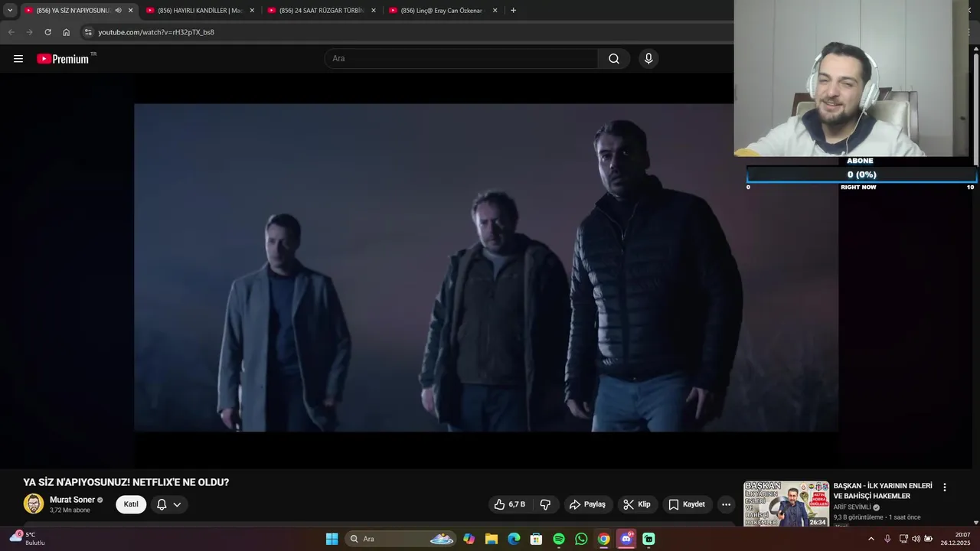Close the HAYIRLI KANDİLLER tab
This screenshot has width=980, height=551.
[252, 11]
